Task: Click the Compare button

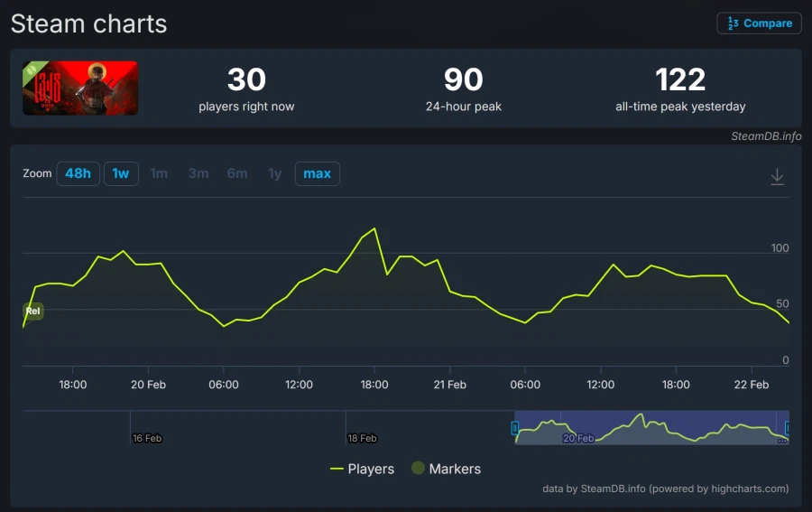Action: [759, 23]
